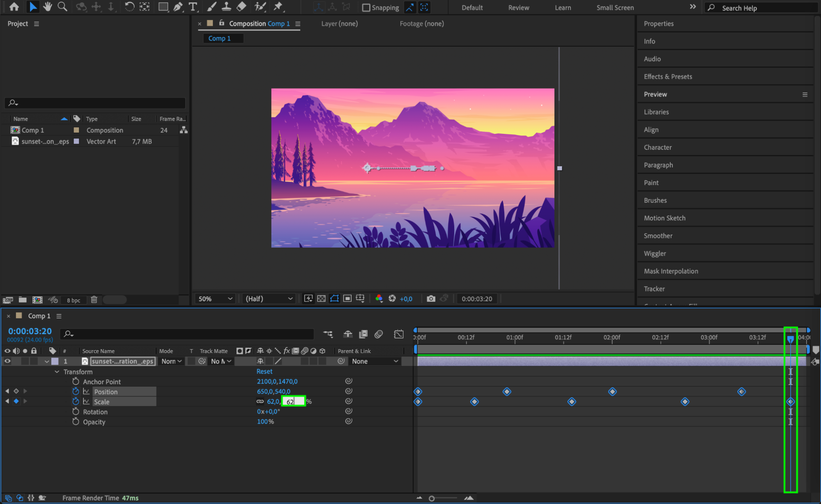Click the Scale keyframe near 01:12f
The width and height of the screenshot is (821, 504).
coord(572,402)
